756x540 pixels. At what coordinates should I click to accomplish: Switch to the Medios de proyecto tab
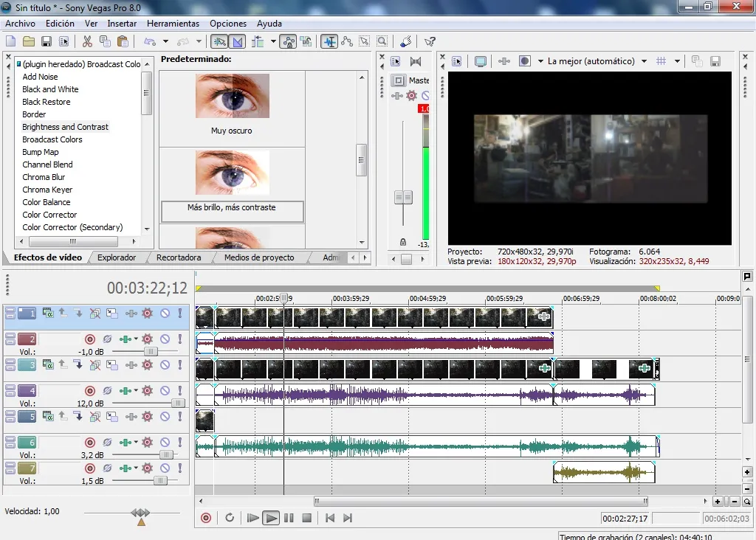point(258,257)
